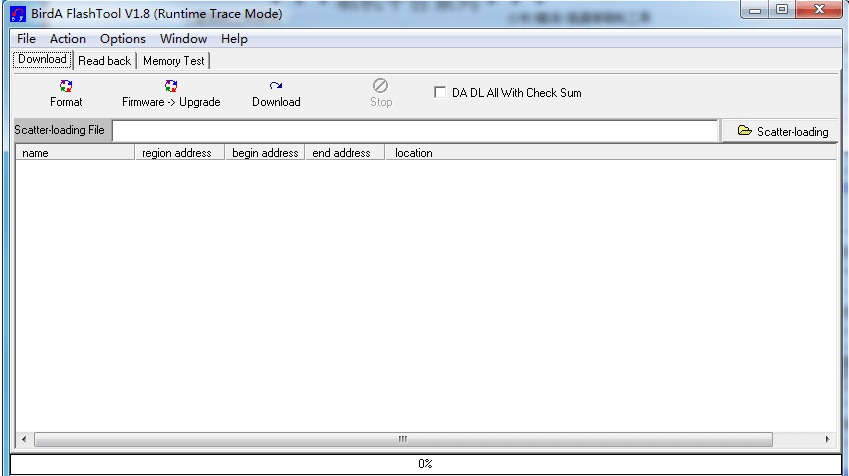Close the BirdA FlashTool window
Image resolution: width=849 pixels, height=476 pixels.
pyautogui.click(x=819, y=10)
